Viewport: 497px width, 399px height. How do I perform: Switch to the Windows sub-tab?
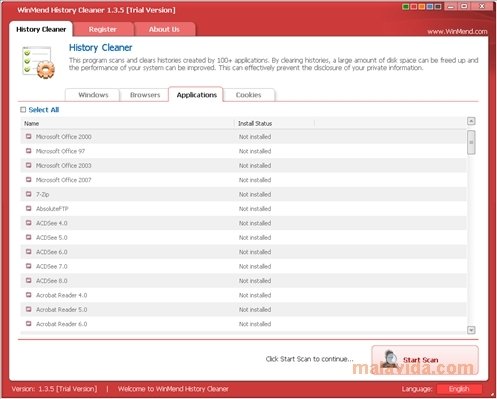coord(93,95)
